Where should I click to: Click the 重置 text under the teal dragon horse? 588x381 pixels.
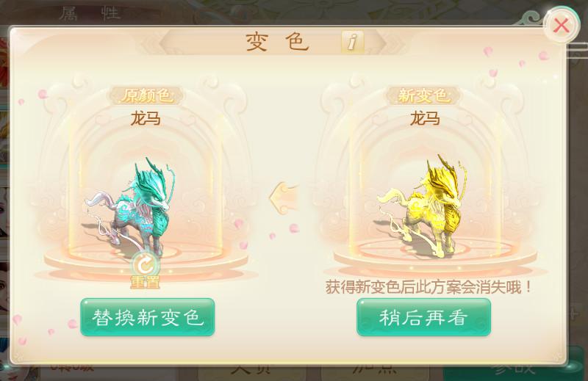pyautogui.click(x=145, y=282)
